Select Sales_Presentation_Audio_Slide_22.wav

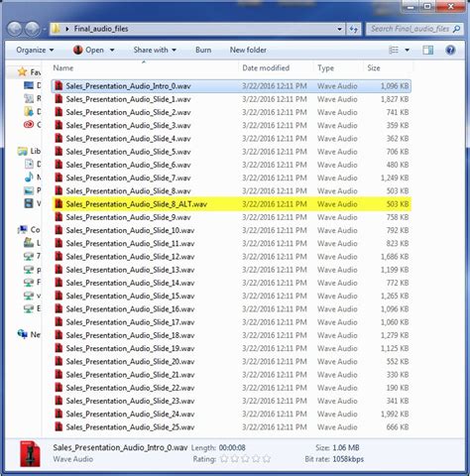[x=231, y=388]
